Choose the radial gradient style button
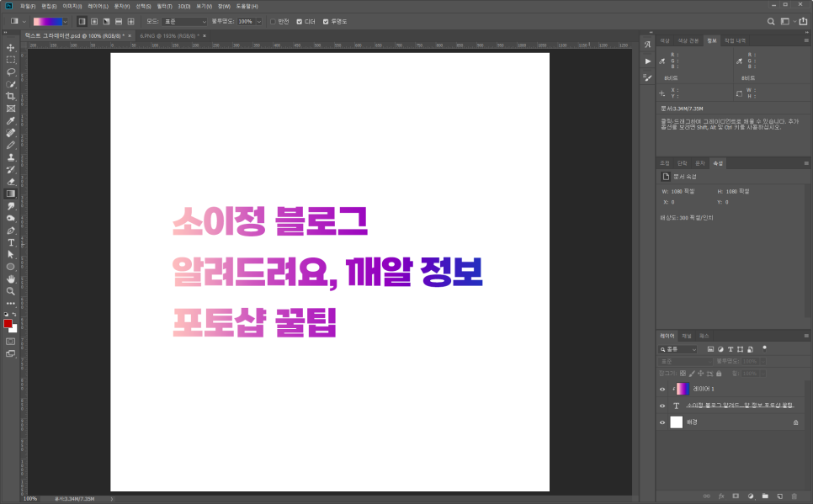The height and width of the screenshot is (504, 813). pyautogui.click(x=94, y=21)
